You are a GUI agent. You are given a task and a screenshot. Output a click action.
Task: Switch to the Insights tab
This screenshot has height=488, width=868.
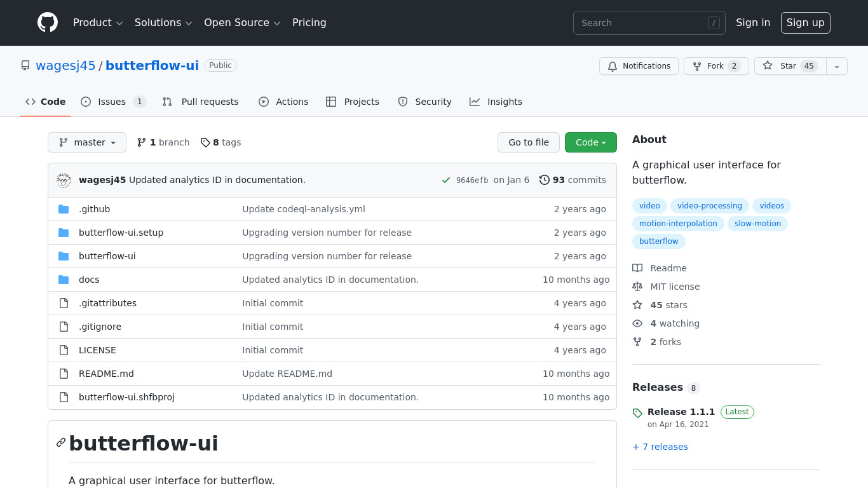[x=496, y=102]
